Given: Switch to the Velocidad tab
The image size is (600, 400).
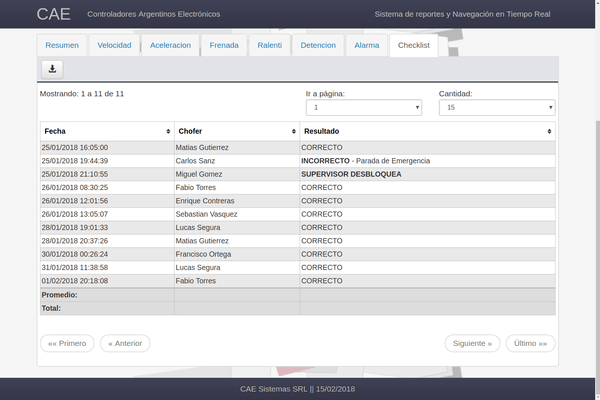Looking at the screenshot, I should (x=114, y=45).
